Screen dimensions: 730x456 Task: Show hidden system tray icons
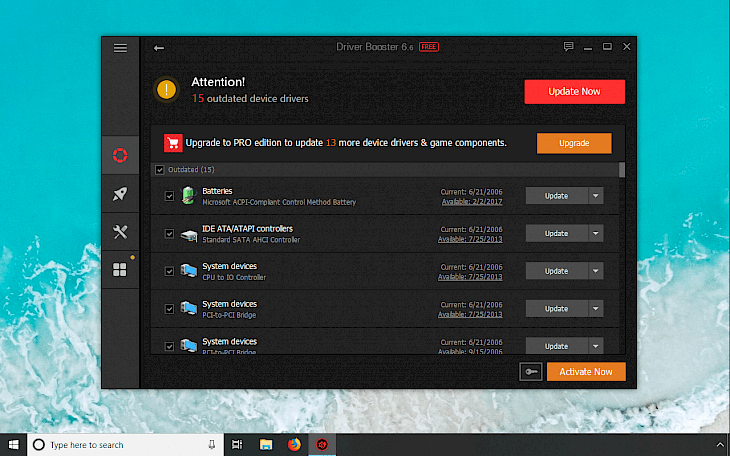[720, 445]
